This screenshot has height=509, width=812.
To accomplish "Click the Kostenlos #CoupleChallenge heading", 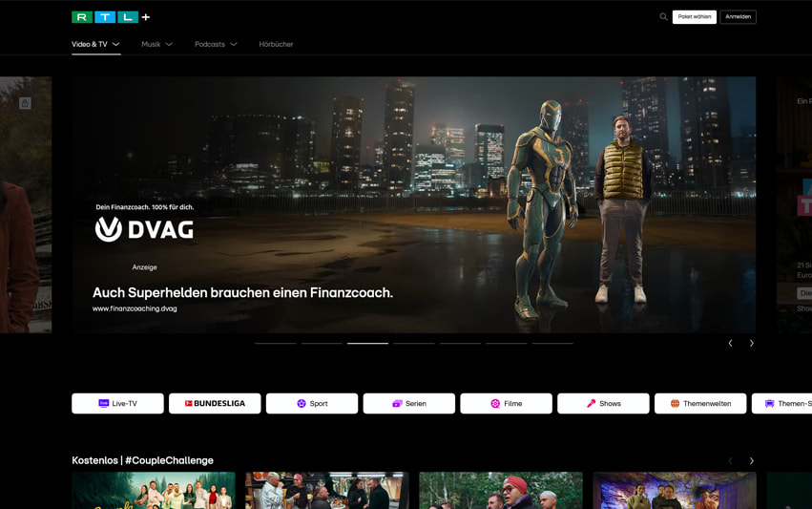I will 142,460.
